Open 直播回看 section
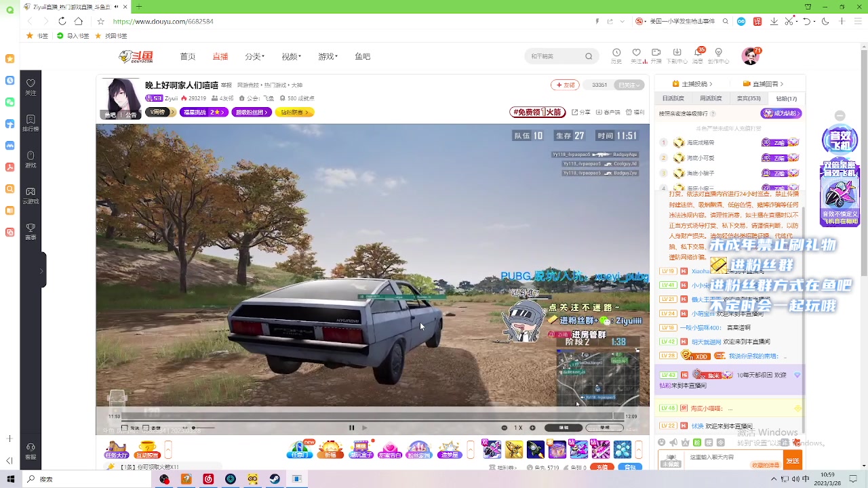Image resolution: width=868 pixels, height=488 pixels. pos(764,84)
